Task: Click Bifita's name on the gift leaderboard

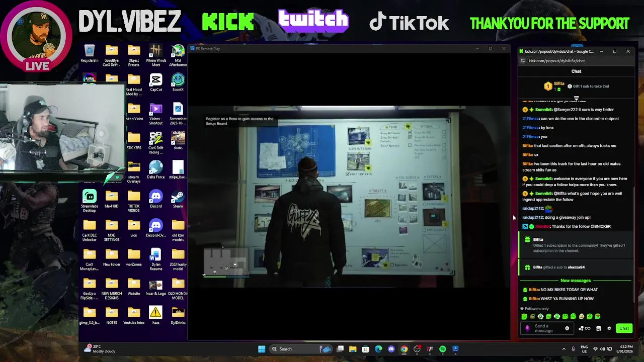Action: tap(559, 83)
